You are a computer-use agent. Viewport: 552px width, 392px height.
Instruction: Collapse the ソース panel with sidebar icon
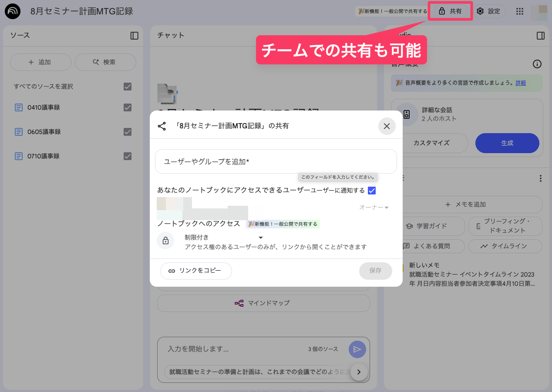(134, 36)
